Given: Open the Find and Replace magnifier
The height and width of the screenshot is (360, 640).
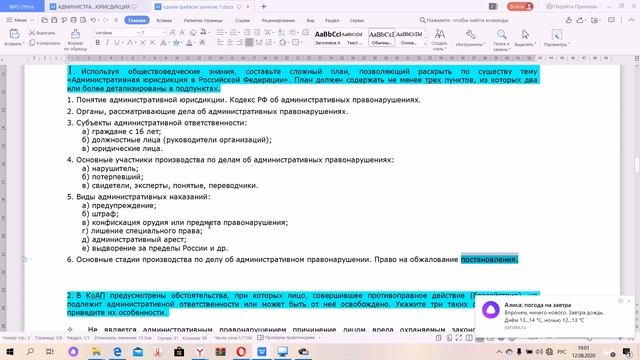Looking at the screenshot, I should click(502, 34).
